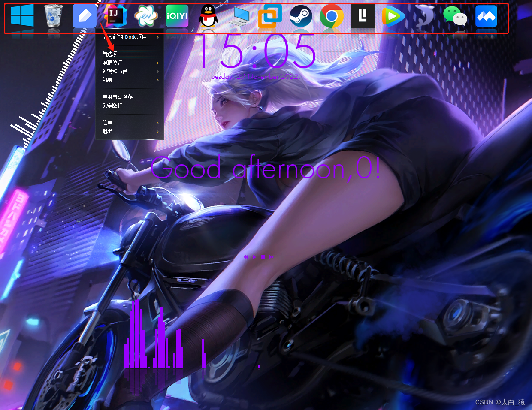Open Tencent Meeting blue dock icon
The width and height of the screenshot is (532, 410).
tap(486, 16)
